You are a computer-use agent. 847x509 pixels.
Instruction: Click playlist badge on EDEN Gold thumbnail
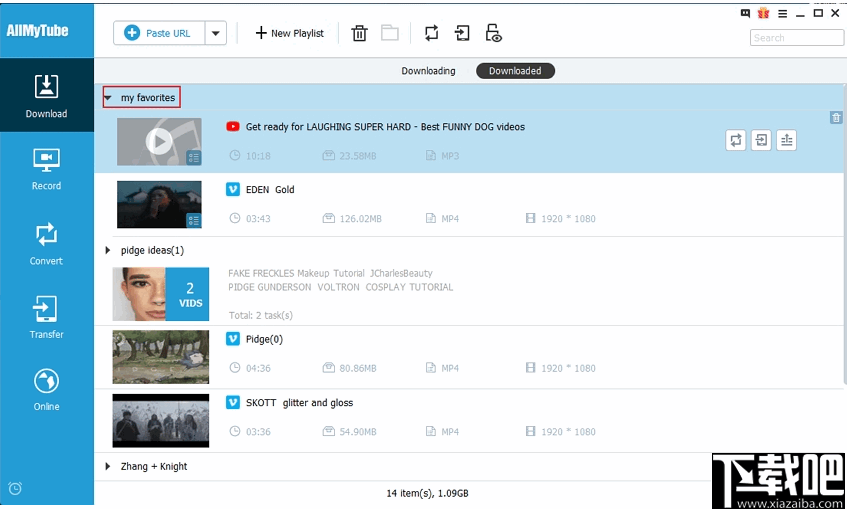(193, 220)
